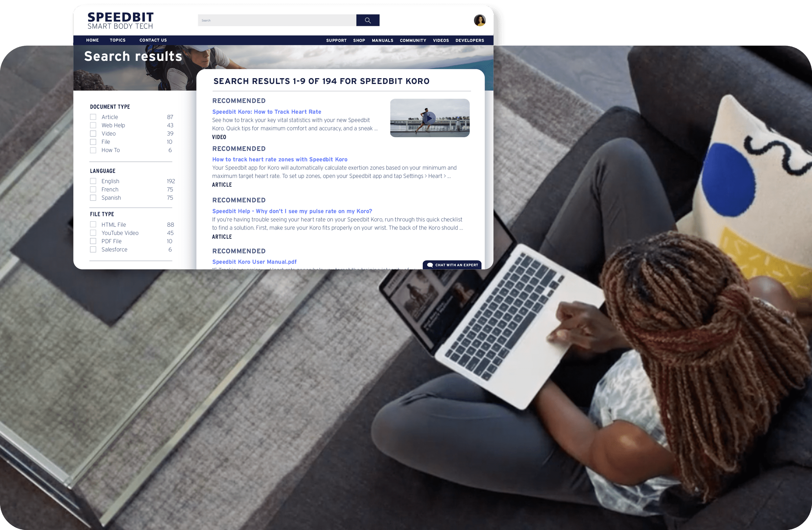Image resolution: width=812 pixels, height=530 pixels.
Task: Open Speedbit Koro User Manual PDF
Action: [254, 261]
